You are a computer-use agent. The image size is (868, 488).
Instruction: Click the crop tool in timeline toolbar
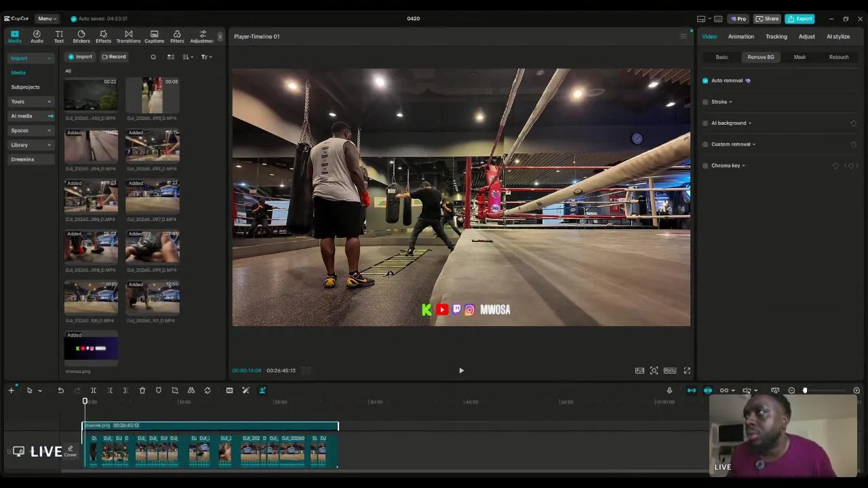pyautogui.click(x=175, y=390)
